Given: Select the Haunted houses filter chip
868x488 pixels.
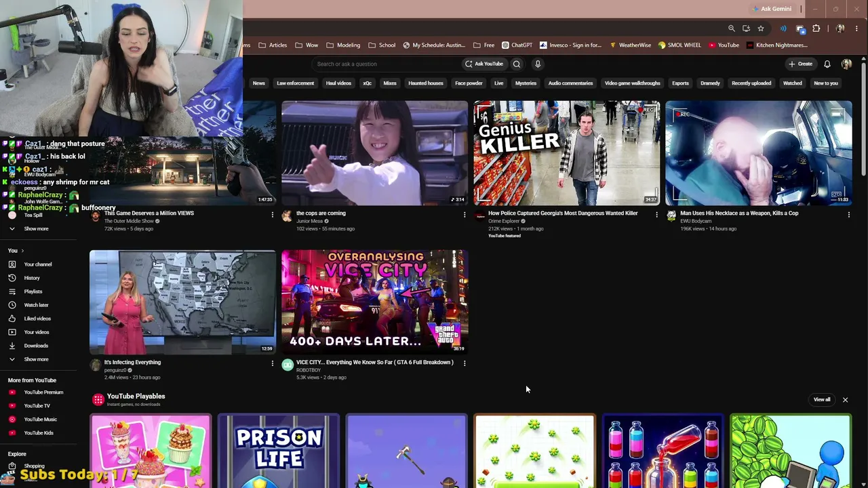Looking at the screenshot, I should pos(426,83).
